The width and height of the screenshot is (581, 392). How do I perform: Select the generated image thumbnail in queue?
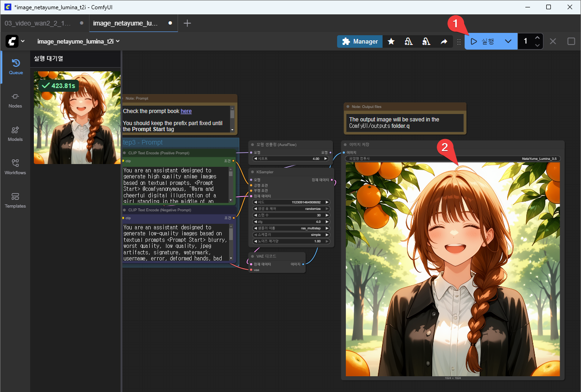(77, 118)
